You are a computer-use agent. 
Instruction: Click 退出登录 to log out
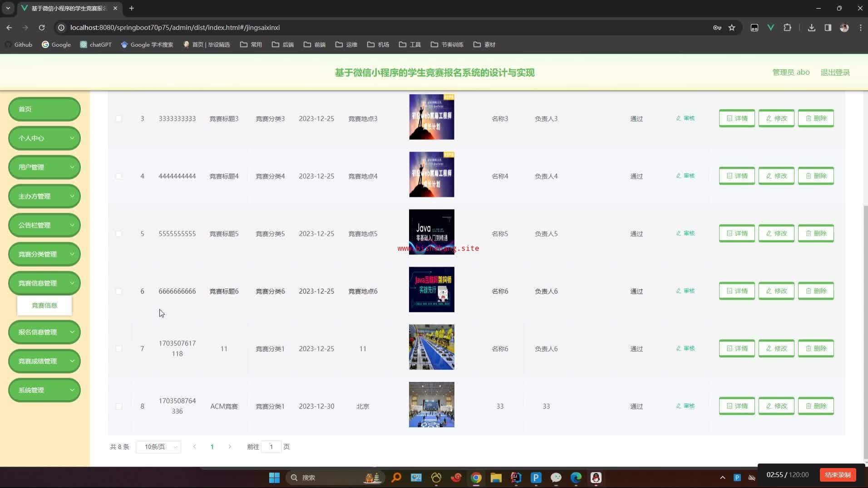coord(835,73)
